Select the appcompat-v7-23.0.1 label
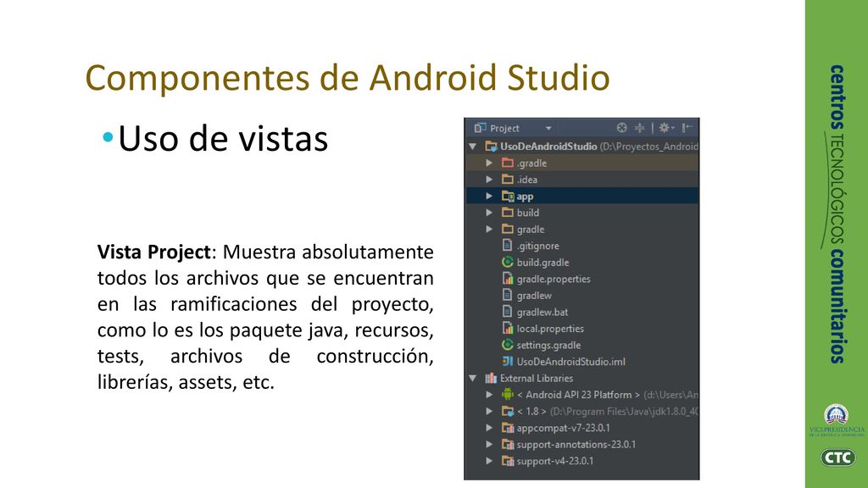868x488 pixels. 564,428
